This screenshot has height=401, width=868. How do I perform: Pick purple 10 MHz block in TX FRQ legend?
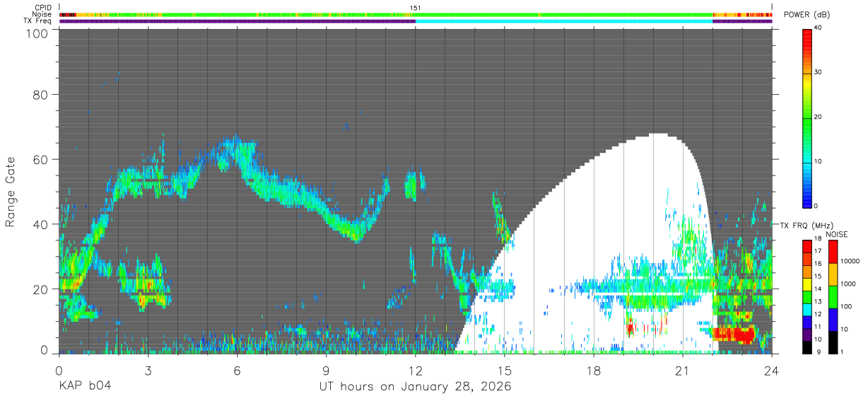click(x=807, y=335)
